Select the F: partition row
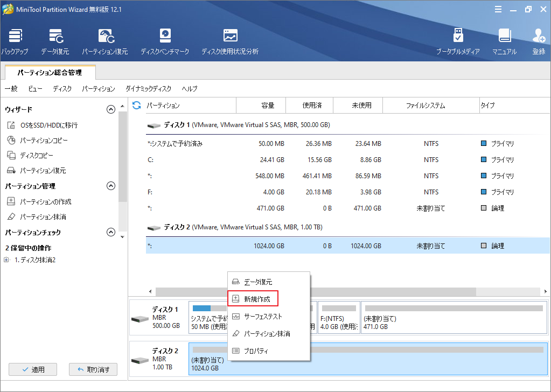Viewport: 551px width, 392px height. tap(348, 192)
